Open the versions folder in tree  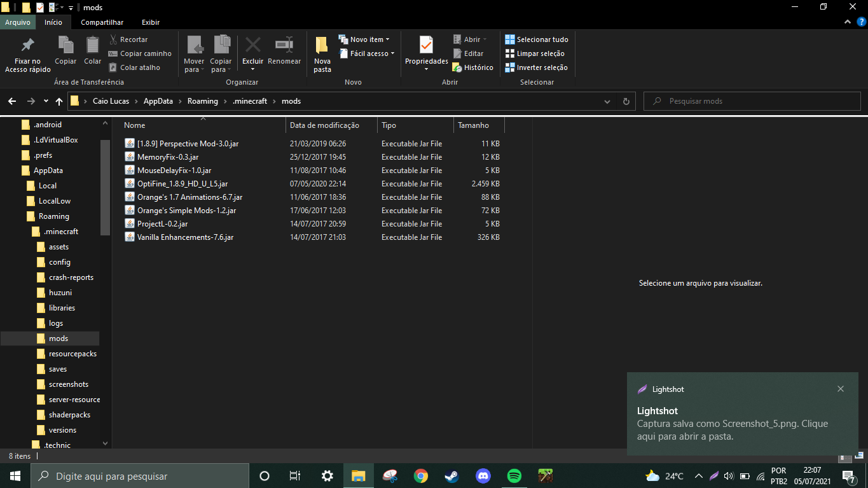click(57, 430)
